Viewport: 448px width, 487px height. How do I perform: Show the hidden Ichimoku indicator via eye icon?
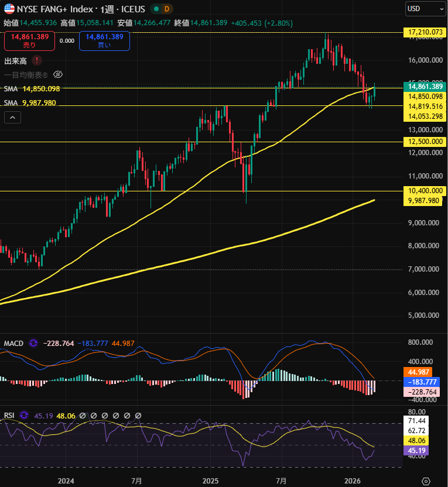57,74
